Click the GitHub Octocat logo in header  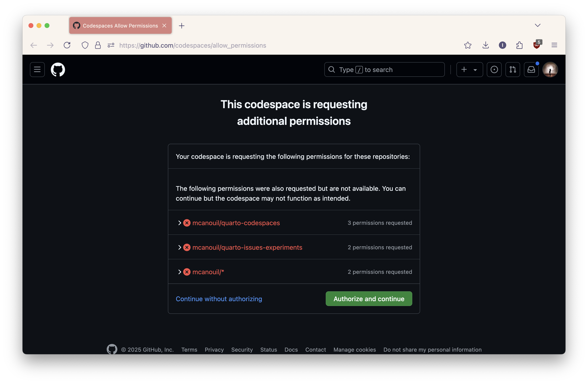pyautogui.click(x=58, y=70)
